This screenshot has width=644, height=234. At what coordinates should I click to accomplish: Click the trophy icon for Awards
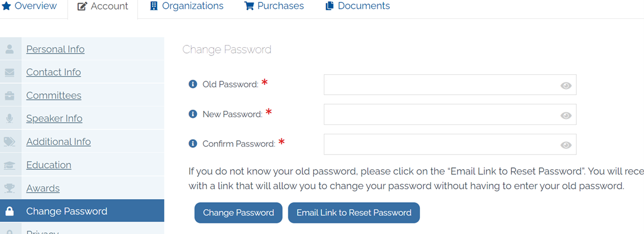pyautogui.click(x=9, y=189)
